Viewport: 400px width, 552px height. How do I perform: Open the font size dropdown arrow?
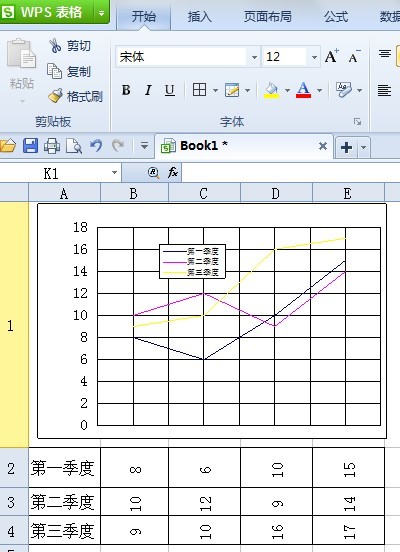tap(314, 57)
